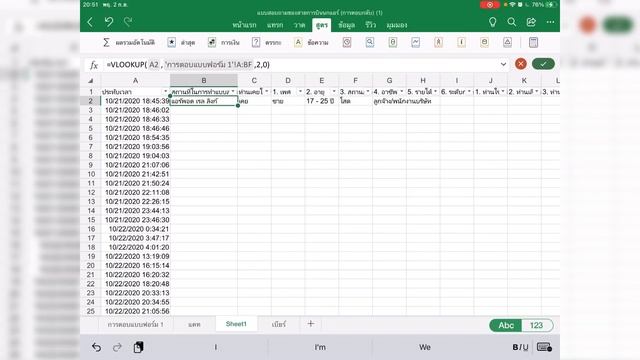The image size is (640, 360).
Task: Tap the calculator recalculate icon
Action: (x=533, y=42)
